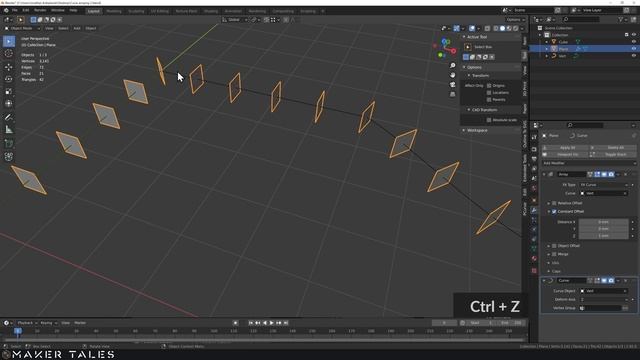Click the Distance X value field
Screen dimensions: 640x360
coord(603,222)
